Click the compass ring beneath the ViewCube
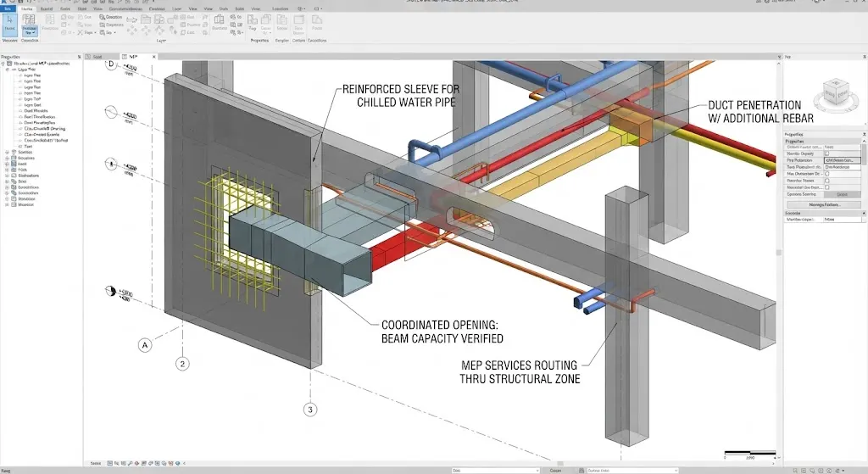868x474 pixels. [x=835, y=108]
